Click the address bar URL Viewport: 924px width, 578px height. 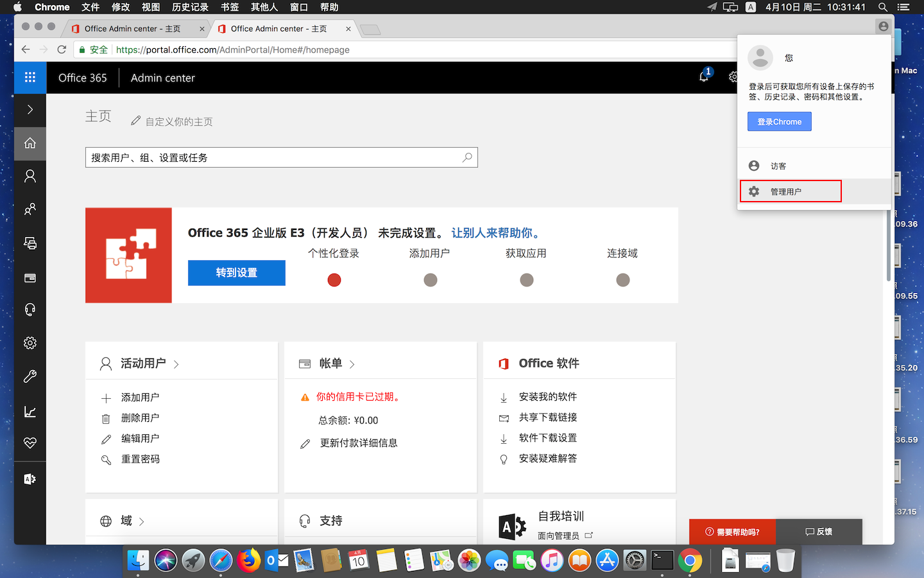click(x=233, y=49)
